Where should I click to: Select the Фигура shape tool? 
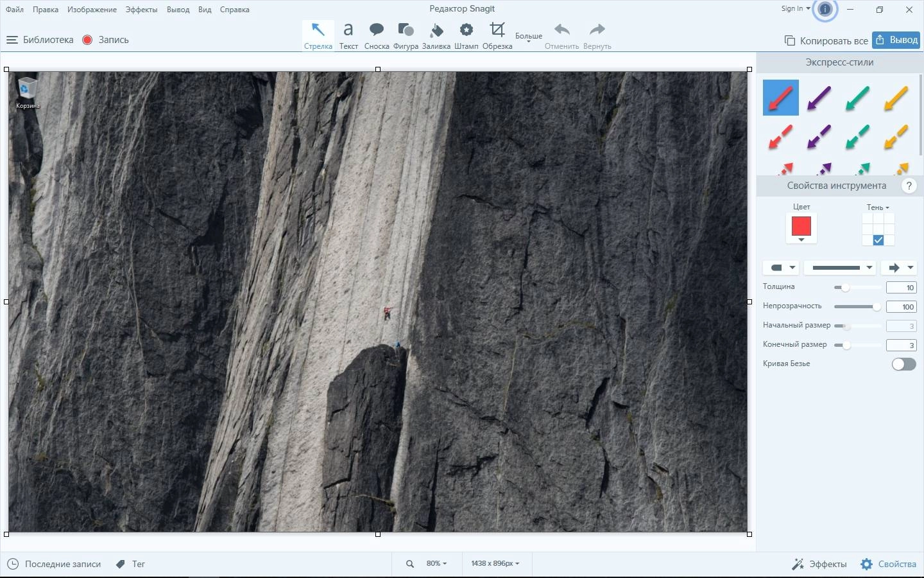tap(406, 35)
